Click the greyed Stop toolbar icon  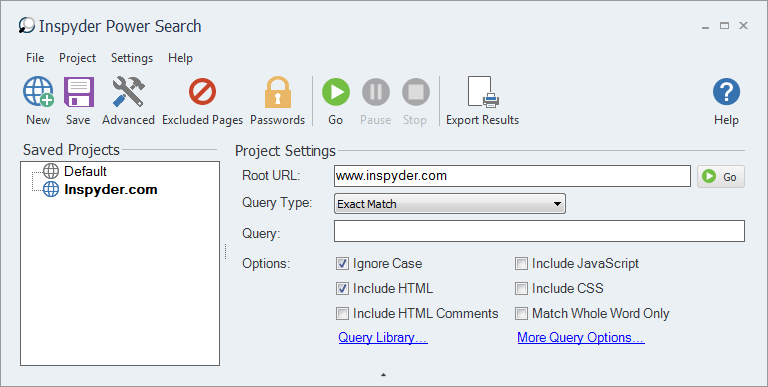click(x=415, y=101)
